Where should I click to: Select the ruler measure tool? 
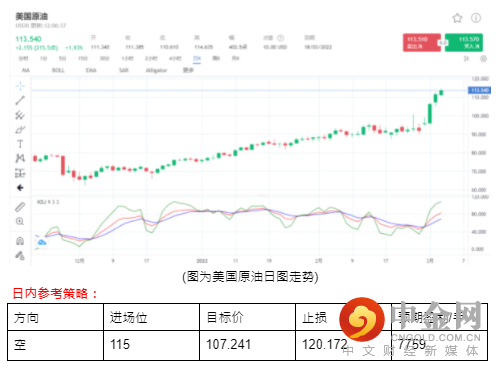click(x=20, y=207)
